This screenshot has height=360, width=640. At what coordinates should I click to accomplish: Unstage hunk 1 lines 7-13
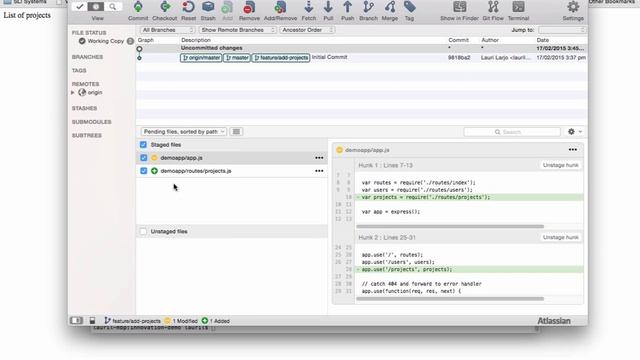pyautogui.click(x=560, y=165)
